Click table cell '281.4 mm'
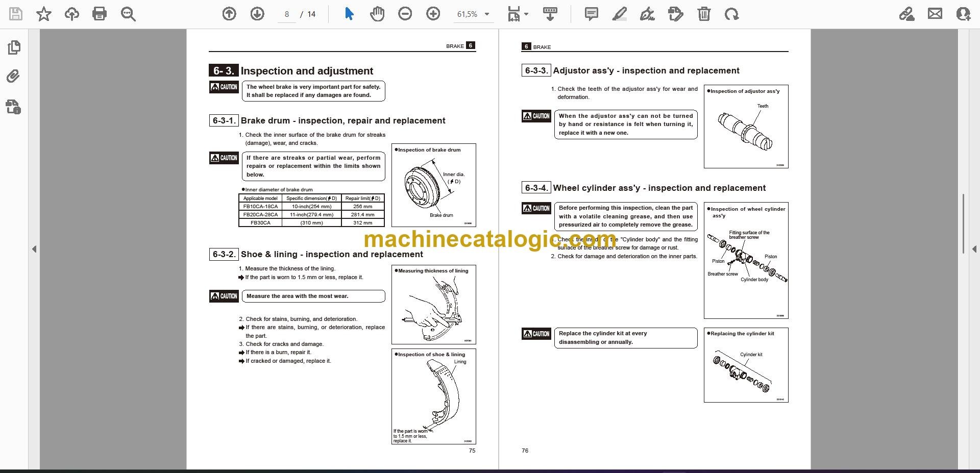980x473 pixels. tap(362, 214)
